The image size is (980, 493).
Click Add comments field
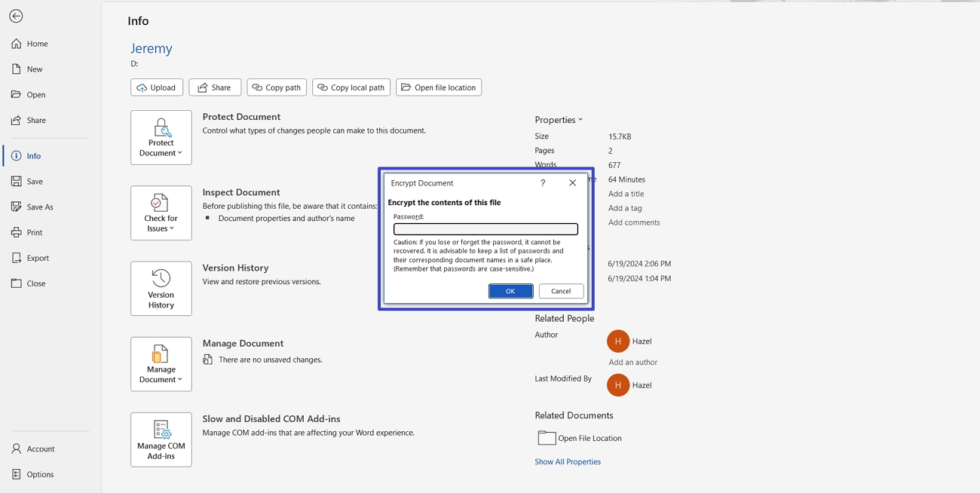coord(634,223)
